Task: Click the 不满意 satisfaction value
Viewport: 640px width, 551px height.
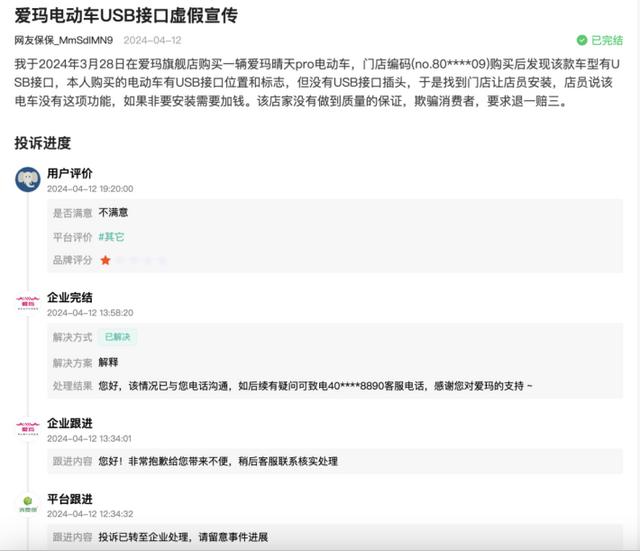Action: (x=113, y=212)
